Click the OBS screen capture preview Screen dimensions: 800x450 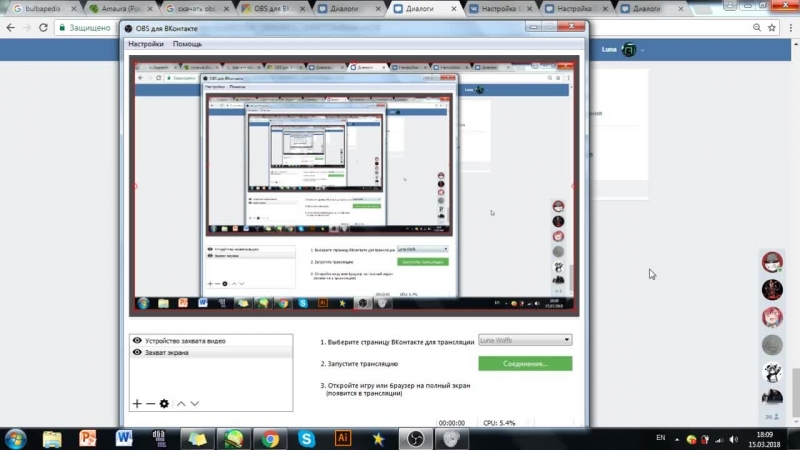354,186
